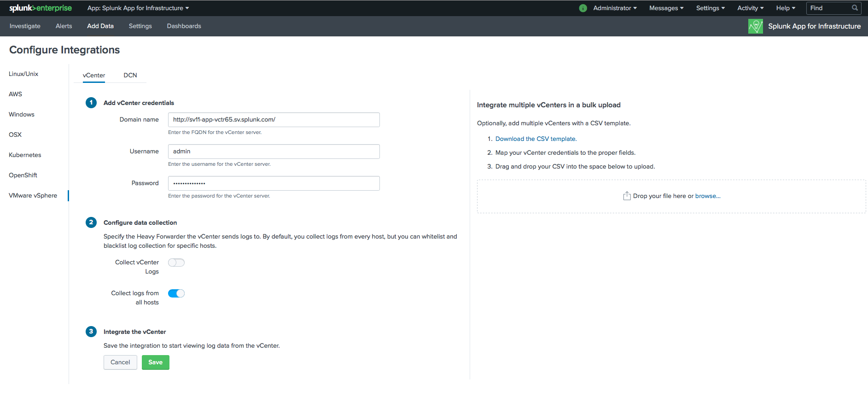This screenshot has height=397, width=868.
Task: Go to the Investigate tab
Action: pyautogui.click(x=25, y=26)
